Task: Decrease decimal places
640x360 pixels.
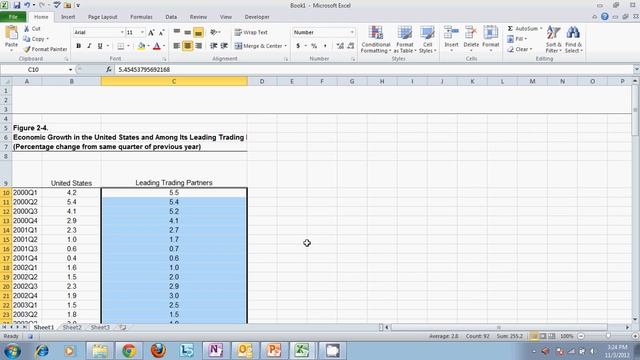Action: tap(351, 46)
